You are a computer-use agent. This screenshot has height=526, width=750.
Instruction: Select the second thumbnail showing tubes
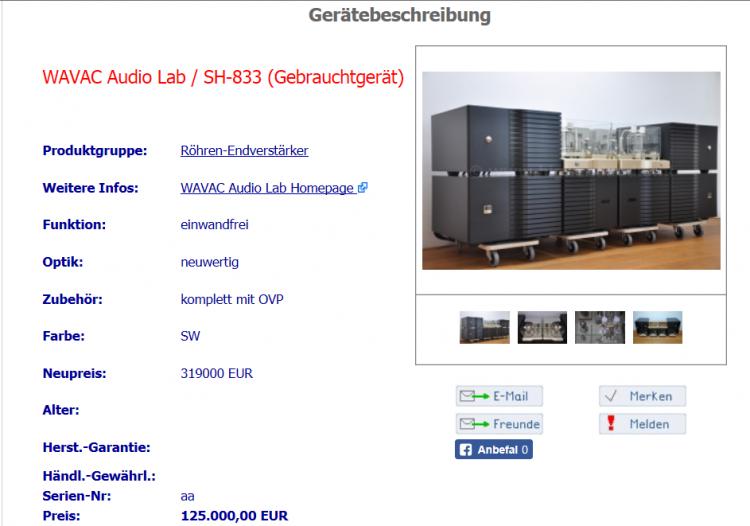coord(542,328)
